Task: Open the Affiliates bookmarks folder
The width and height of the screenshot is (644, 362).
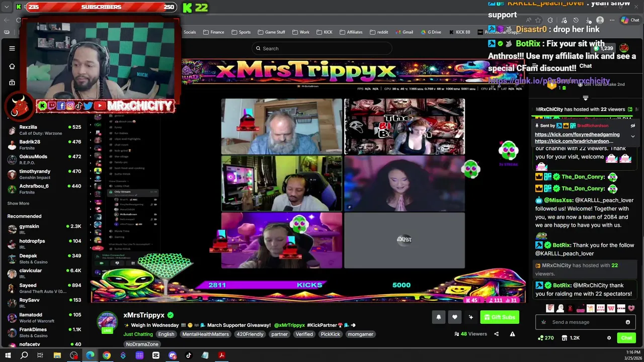Action: click(351, 32)
